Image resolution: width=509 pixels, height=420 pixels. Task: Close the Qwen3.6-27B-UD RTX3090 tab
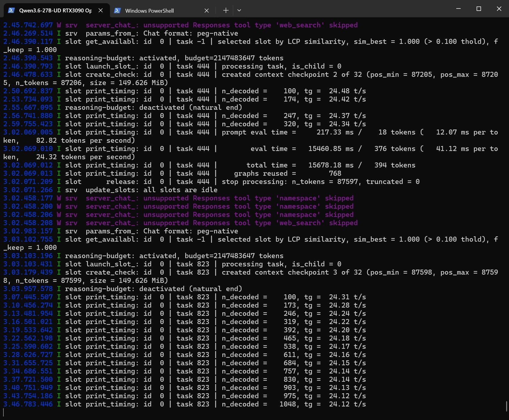tap(100, 10)
